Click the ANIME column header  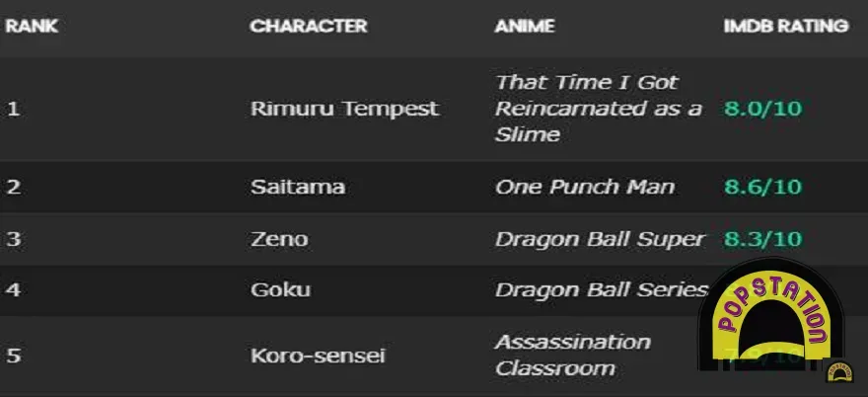pyautogui.click(x=524, y=27)
